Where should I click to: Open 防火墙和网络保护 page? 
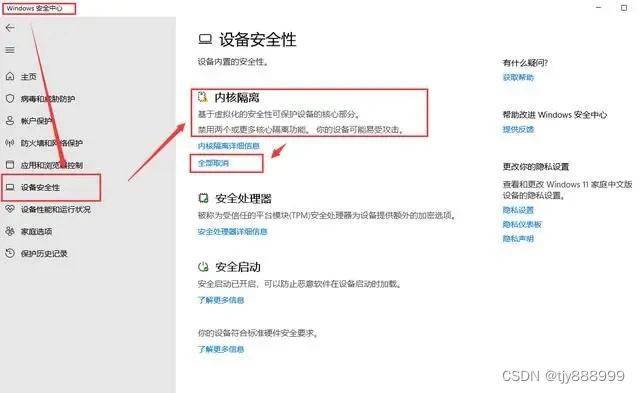point(51,143)
